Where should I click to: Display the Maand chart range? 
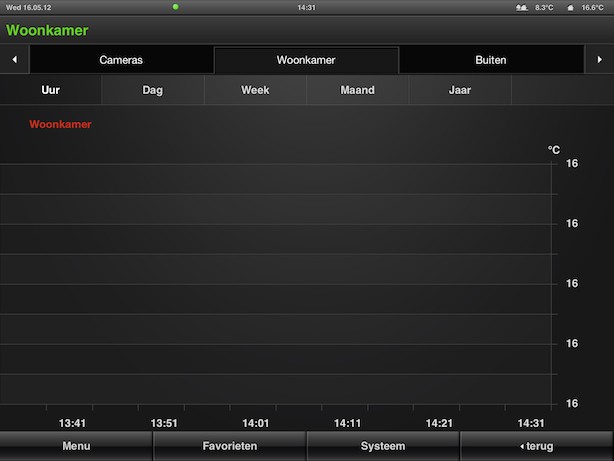(x=357, y=90)
